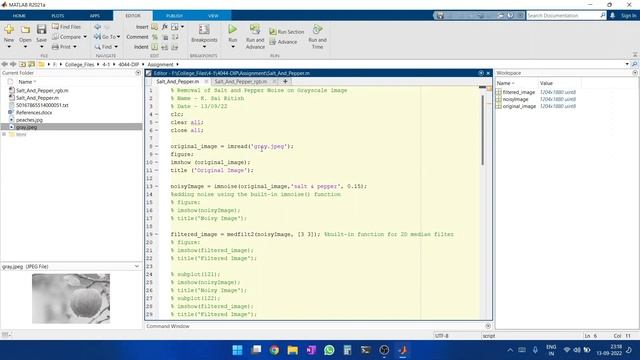Expand the Run dropdown arrow
The height and width of the screenshot is (360, 640).
[233, 47]
